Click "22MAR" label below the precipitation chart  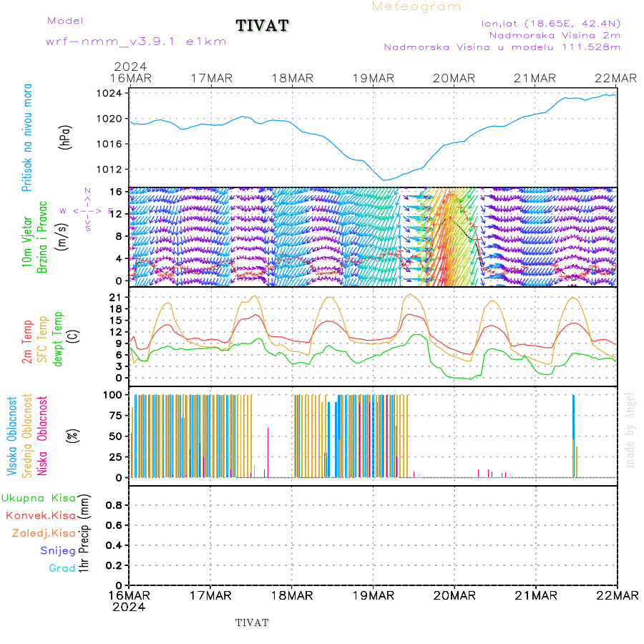click(618, 595)
